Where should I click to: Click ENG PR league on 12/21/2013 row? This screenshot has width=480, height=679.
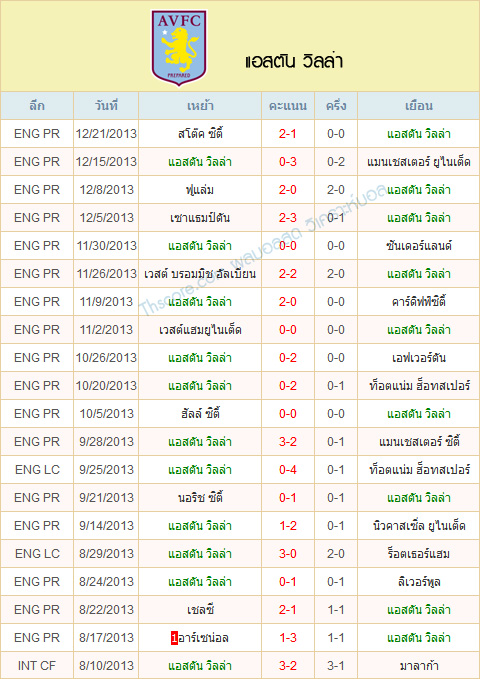coord(37,134)
